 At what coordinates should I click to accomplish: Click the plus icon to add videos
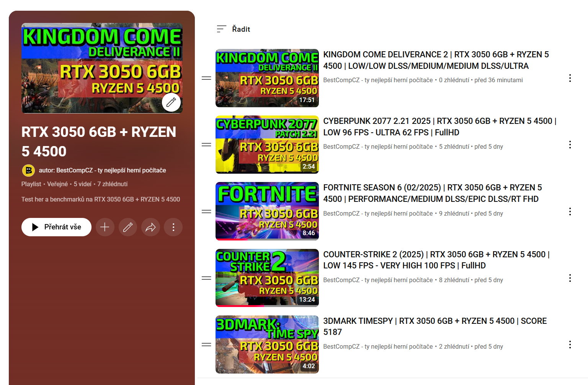105,227
